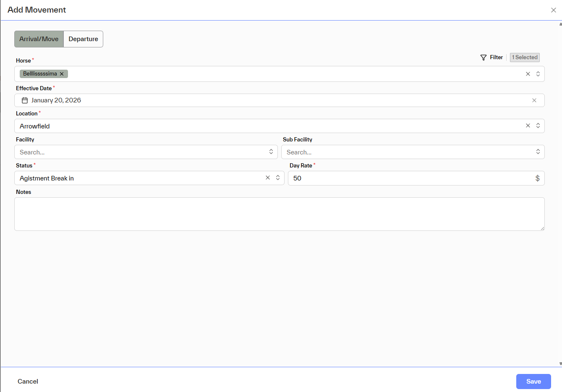Expand the Horse dropdown list
The image size is (562, 392).
click(x=538, y=74)
